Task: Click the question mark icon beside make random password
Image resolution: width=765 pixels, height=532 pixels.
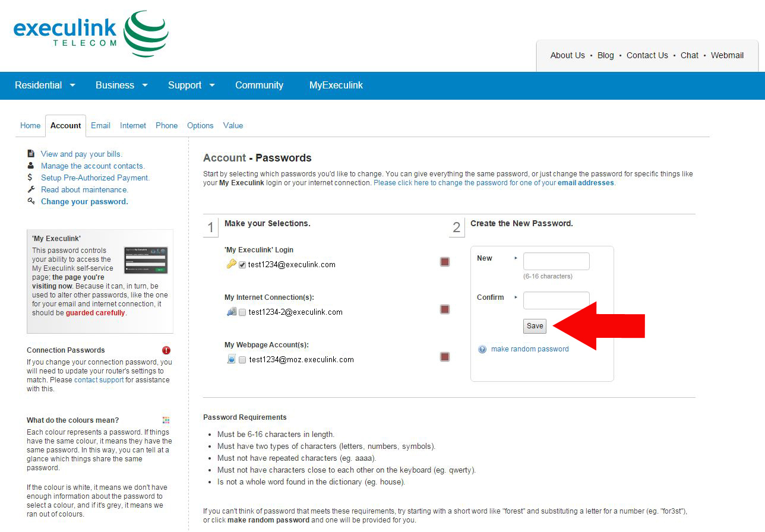Action: pyautogui.click(x=482, y=349)
